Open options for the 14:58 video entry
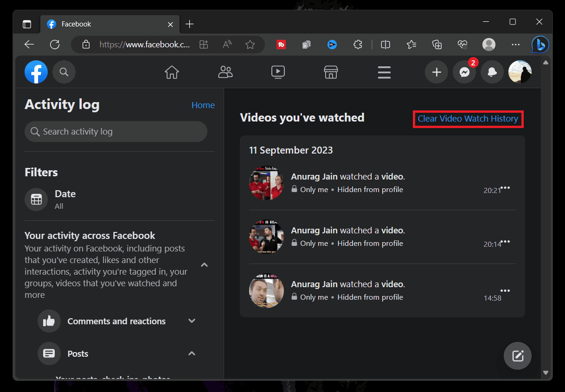This screenshot has height=392, width=565. point(505,291)
